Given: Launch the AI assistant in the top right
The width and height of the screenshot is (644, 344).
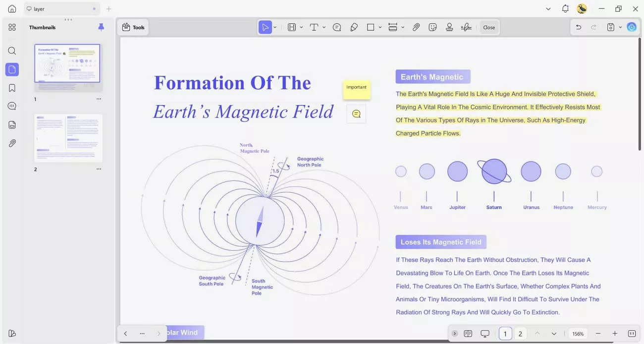Looking at the screenshot, I should (x=631, y=27).
